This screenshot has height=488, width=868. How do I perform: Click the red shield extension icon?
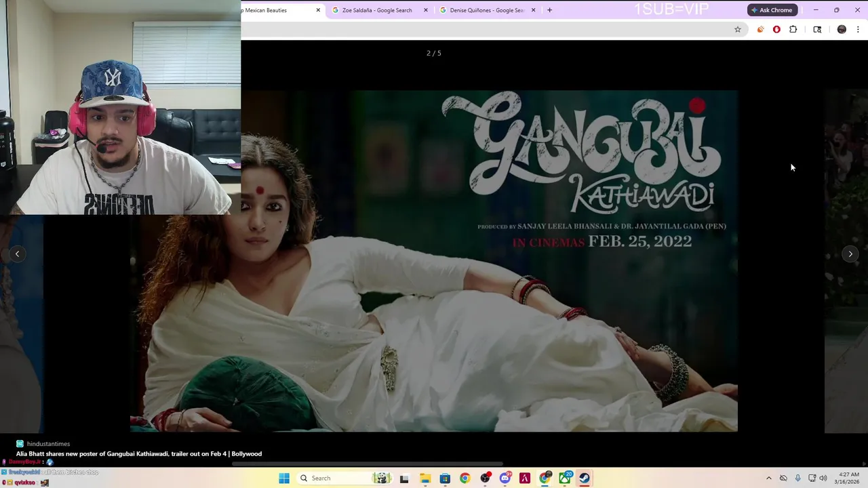click(776, 29)
